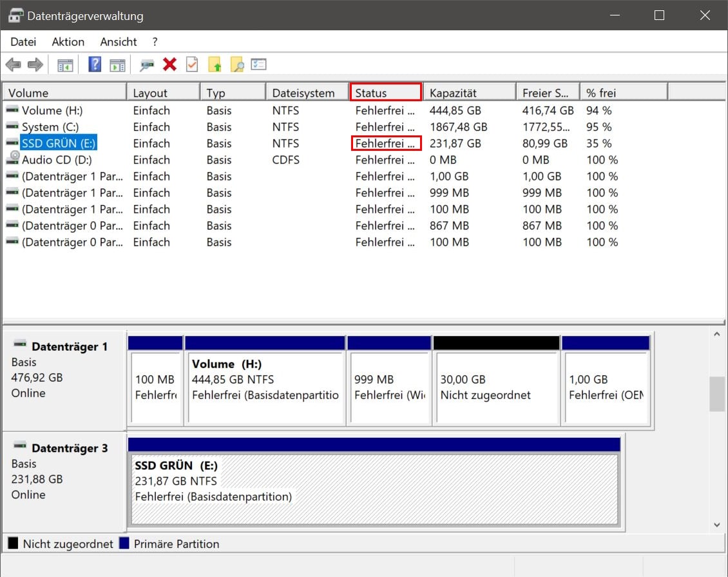
Task: Click the 80,99 GB free space cell
Action: coord(544,144)
